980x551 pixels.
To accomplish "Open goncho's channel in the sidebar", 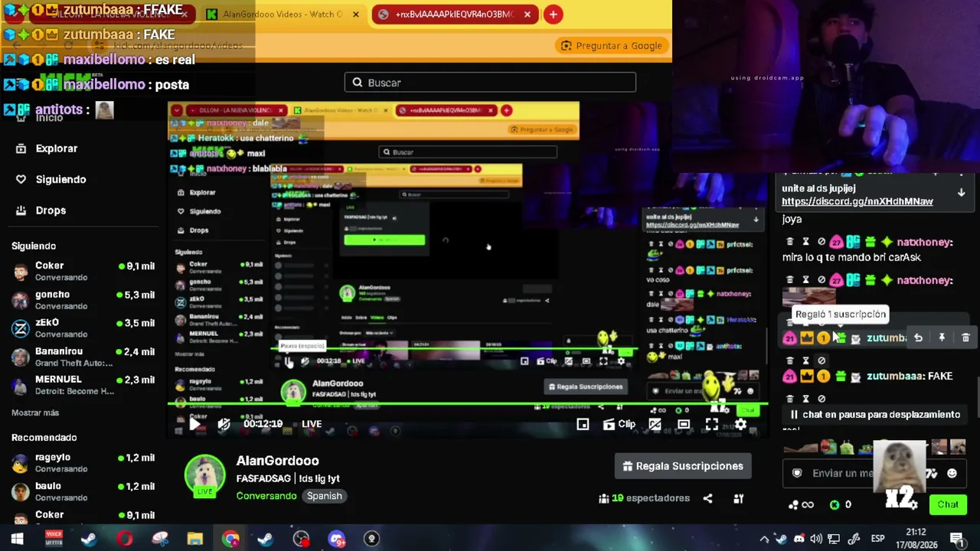I will click(83, 300).
